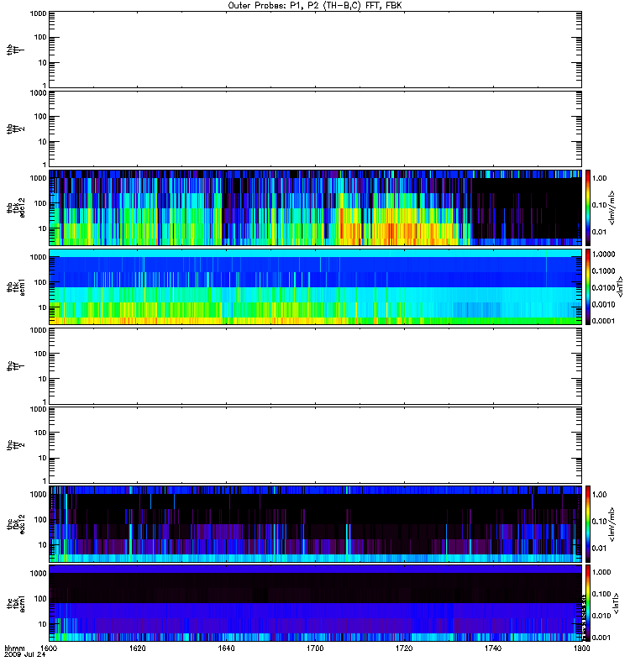Image resolution: width=630 pixels, height=672 pixels.
Task: Click the empty thc fff 2 panel
Action: tap(316, 445)
